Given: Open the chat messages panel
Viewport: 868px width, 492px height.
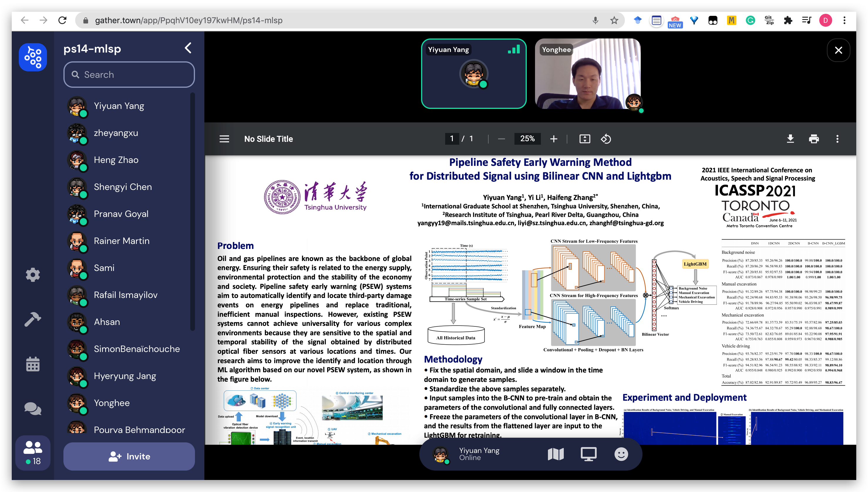Looking at the screenshot, I should click(33, 409).
